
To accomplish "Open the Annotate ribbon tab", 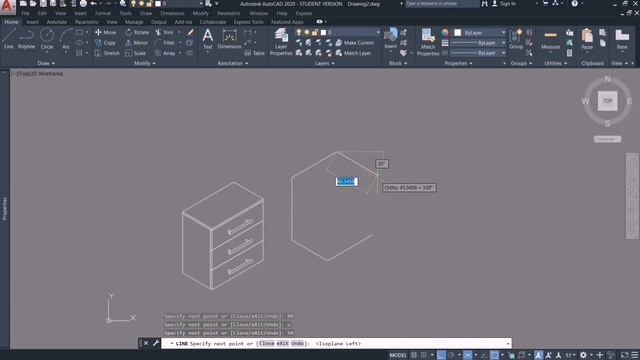I will (x=56, y=22).
